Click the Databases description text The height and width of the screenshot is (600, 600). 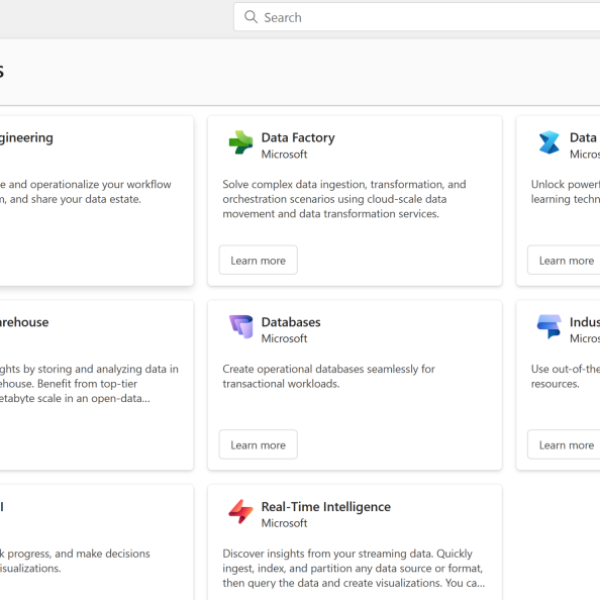[x=328, y=376]
